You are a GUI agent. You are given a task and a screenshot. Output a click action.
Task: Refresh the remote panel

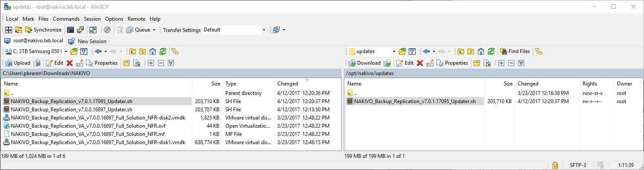[491, 51]
